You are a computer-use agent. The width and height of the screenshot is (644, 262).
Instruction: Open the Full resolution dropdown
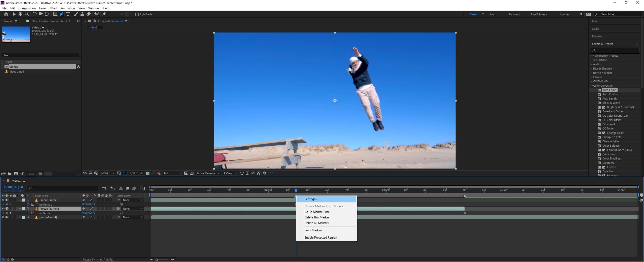click(172, 173)
